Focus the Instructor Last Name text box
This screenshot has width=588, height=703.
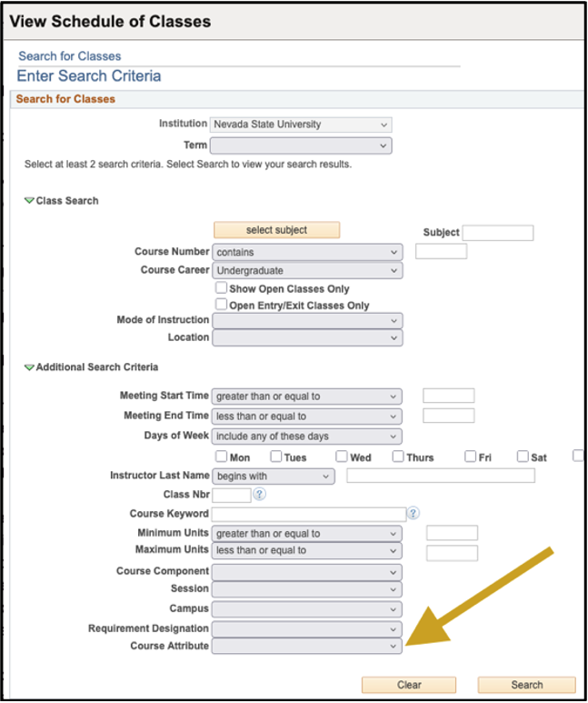tap(441, 476)
